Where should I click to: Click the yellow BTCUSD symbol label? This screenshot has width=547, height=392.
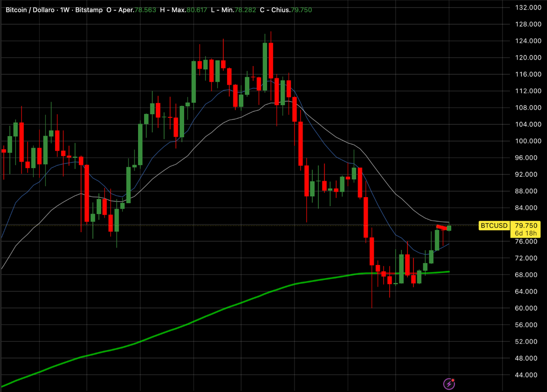[494, 225]
